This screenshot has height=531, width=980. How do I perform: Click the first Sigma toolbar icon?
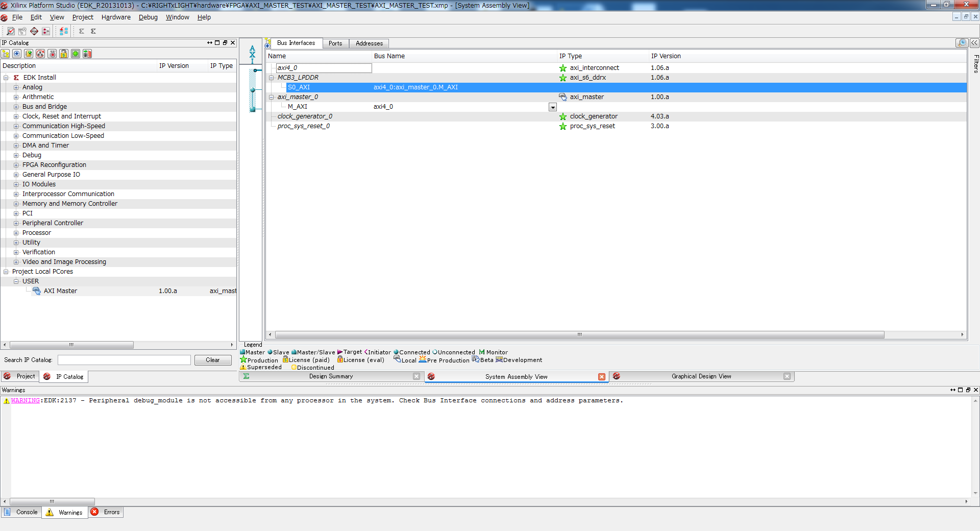pos(81,31)
